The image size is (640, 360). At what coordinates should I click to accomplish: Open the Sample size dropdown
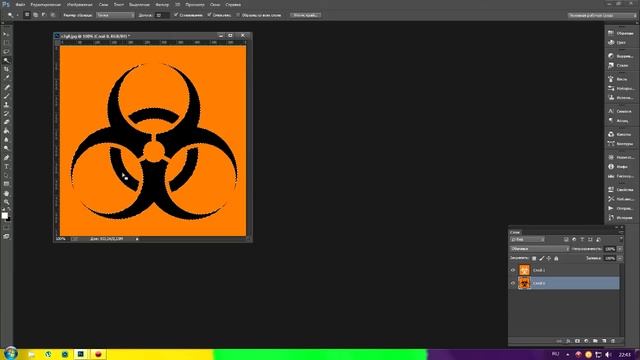tap(115, 15)
